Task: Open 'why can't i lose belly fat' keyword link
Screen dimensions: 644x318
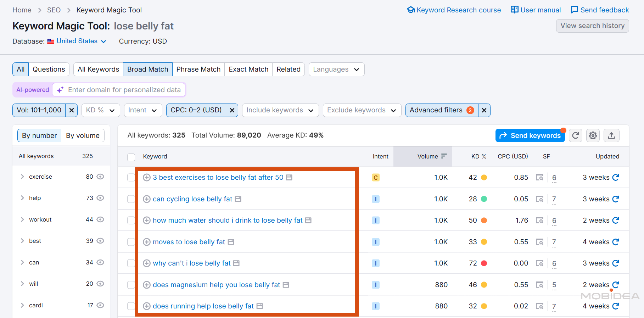Action: [x=191, y=263]
